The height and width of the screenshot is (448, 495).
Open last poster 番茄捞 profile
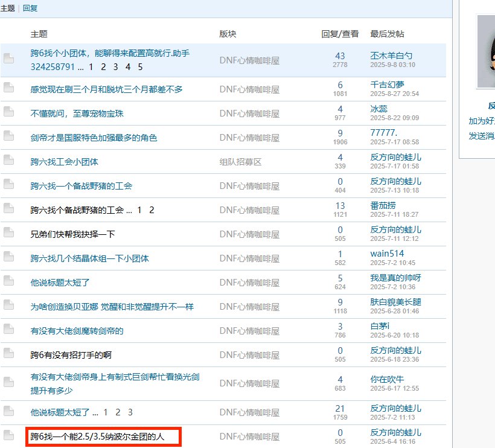pyautogui.click(x=383, y=205)
